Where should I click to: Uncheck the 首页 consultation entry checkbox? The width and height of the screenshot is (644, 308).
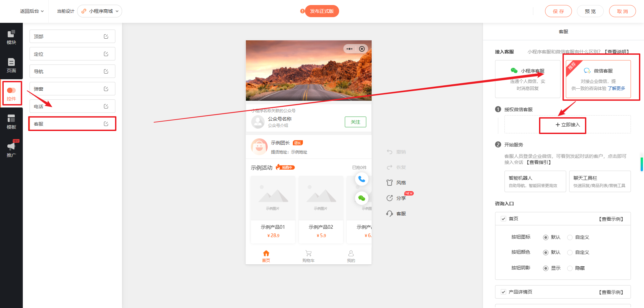pos(503,219)
